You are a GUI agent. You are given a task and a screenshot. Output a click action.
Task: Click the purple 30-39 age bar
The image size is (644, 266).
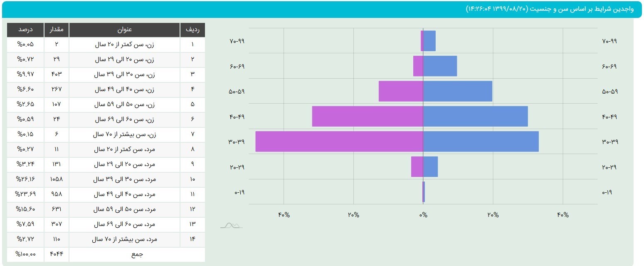click(x=339, y=142)
